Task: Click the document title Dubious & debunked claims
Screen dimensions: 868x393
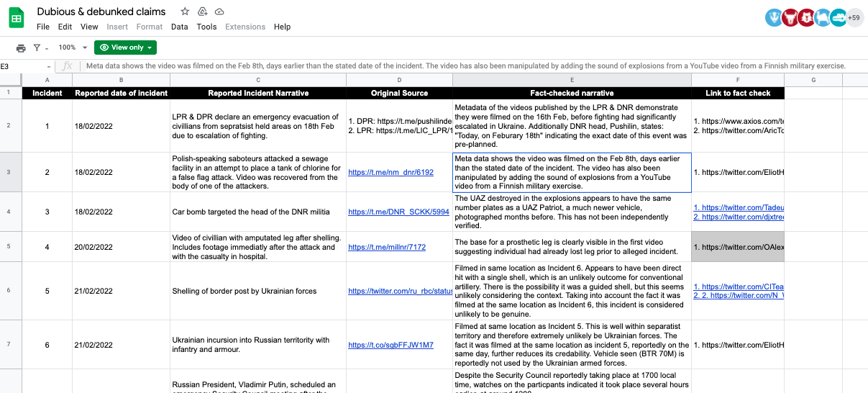Action: 101,12
